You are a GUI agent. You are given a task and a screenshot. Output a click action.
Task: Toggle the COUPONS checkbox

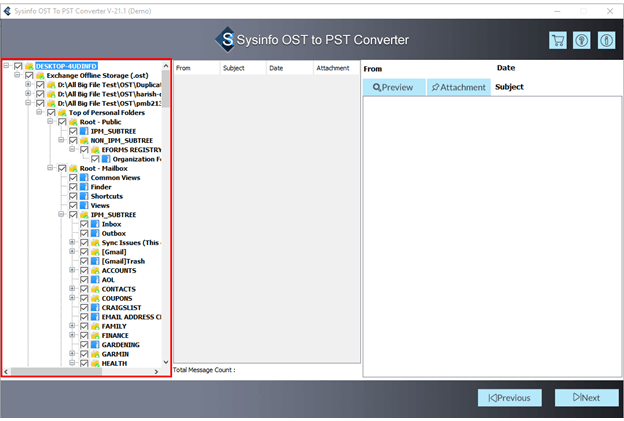pyautogui.click(x=84, y=298)
